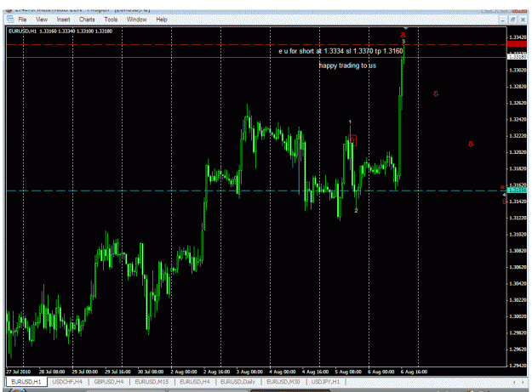Switch to the GBPUSD,H4 chart tab
This screenshot has width=532, height=392.
pos(109,382)
